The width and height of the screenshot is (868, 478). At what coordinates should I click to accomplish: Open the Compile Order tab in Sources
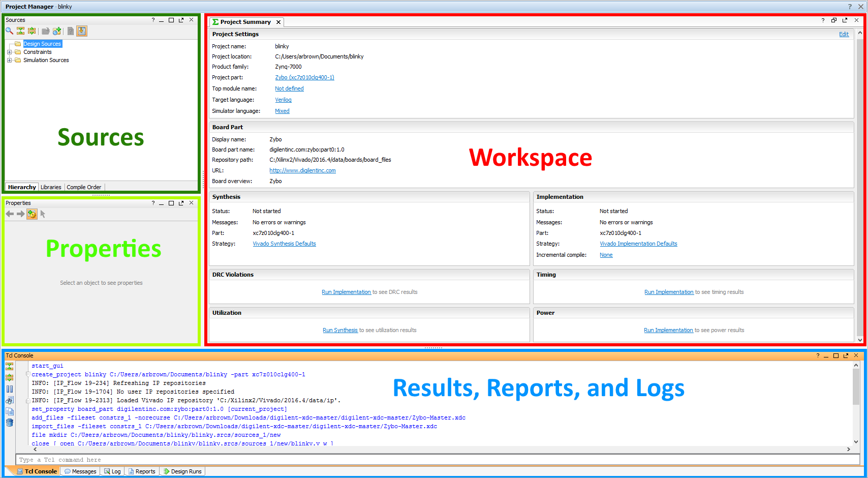(x=84, y=187)
